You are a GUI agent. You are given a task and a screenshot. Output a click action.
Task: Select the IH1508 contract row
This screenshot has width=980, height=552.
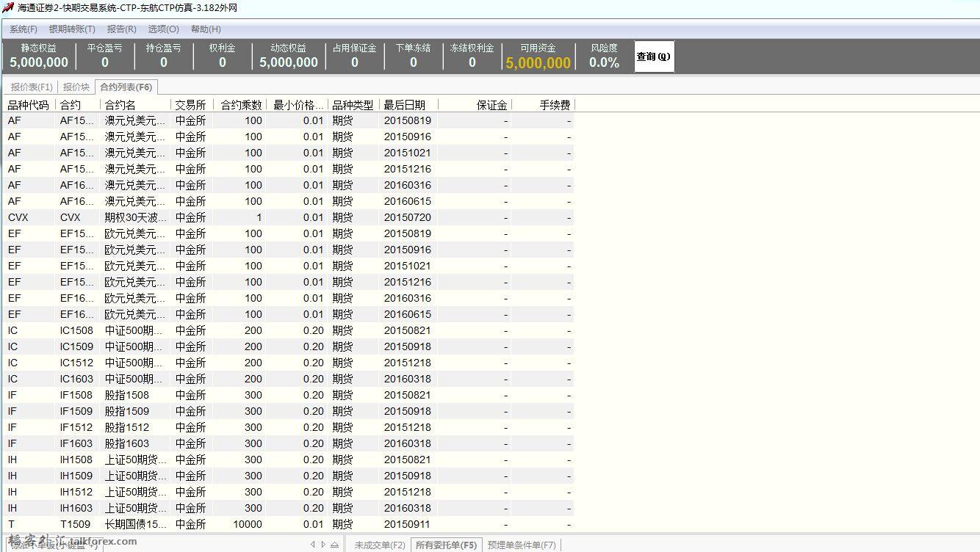pos(288,460)
